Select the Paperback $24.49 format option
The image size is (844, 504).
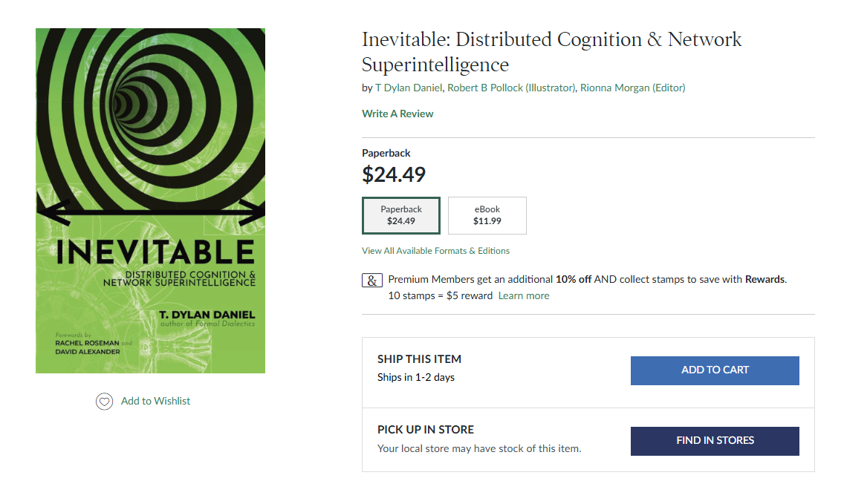[401, 215]
